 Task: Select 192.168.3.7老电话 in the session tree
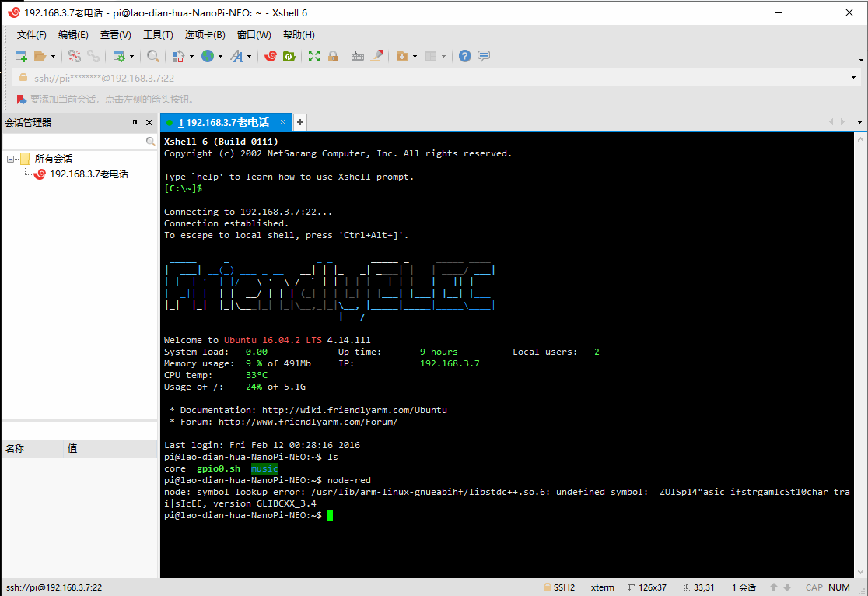[x=89, y=174]
